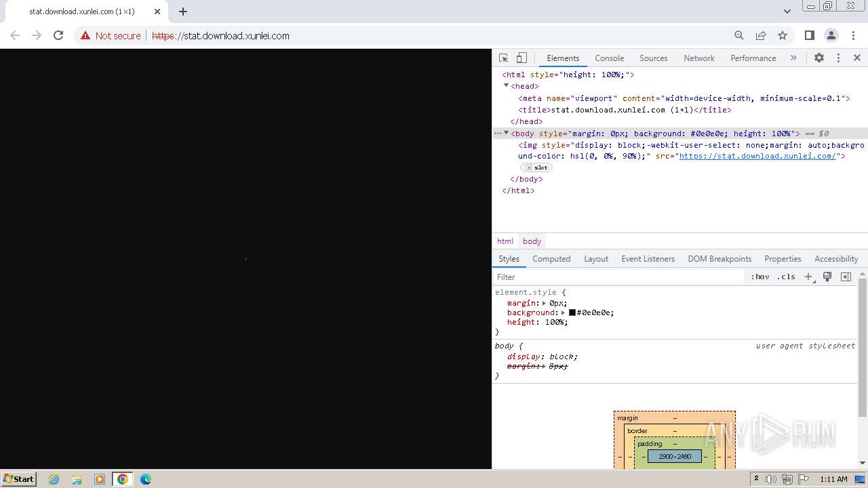The height and width of the screenshot is (488, 868).
Task: Open a new browser tab
Action: (183, 12)
